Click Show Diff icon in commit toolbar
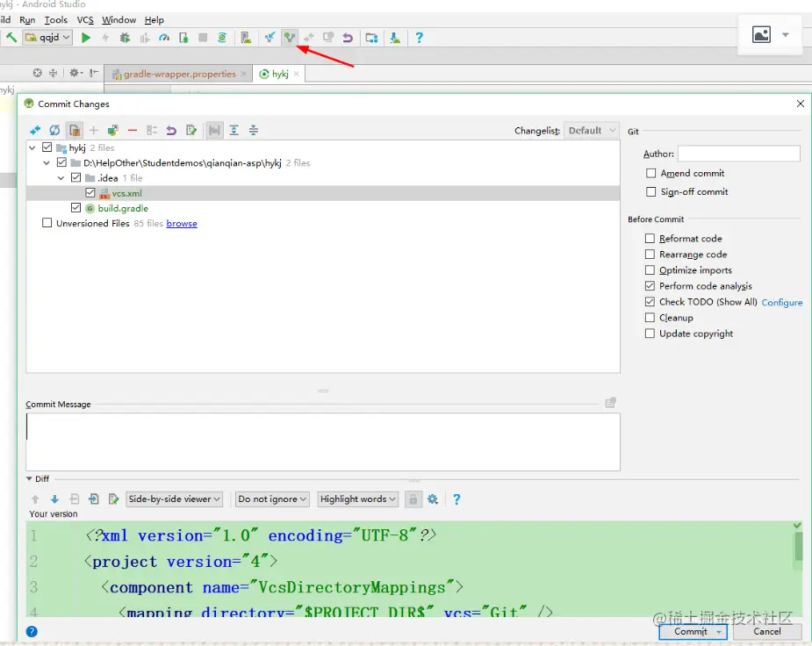The image size is (812, 646). (x=35, y=131)
